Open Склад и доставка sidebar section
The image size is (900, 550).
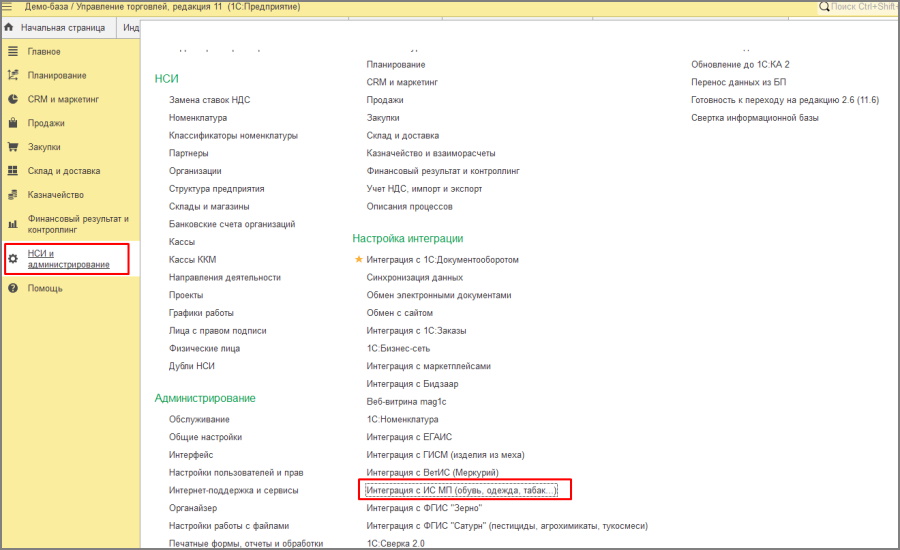64,171
